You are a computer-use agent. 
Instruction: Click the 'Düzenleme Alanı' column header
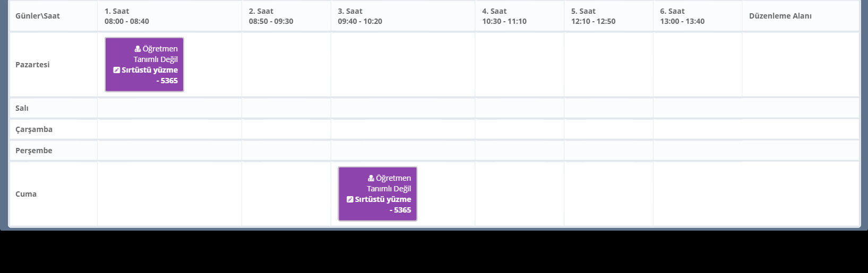(x=780, y=16)
